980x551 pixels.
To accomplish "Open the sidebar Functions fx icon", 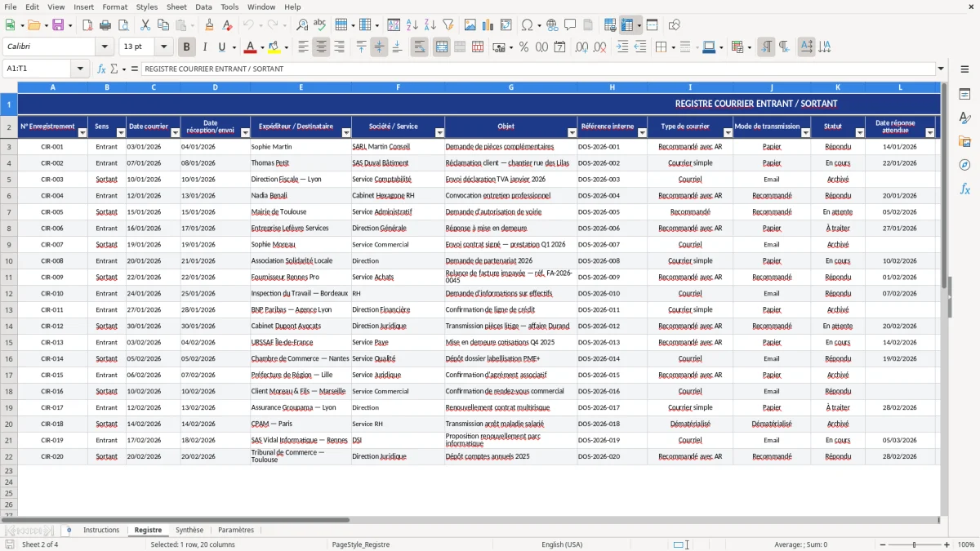I will point(964,189).
